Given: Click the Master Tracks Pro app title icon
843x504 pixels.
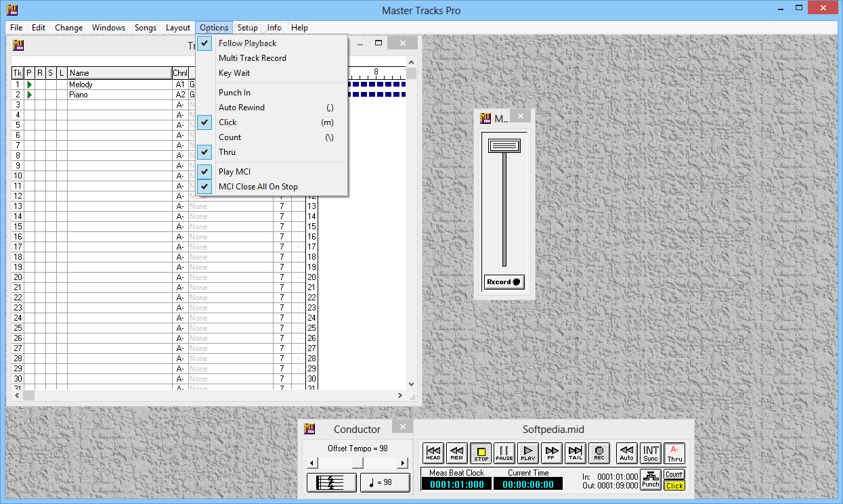Looking at the screenshot, I should [x=12, y=11].
